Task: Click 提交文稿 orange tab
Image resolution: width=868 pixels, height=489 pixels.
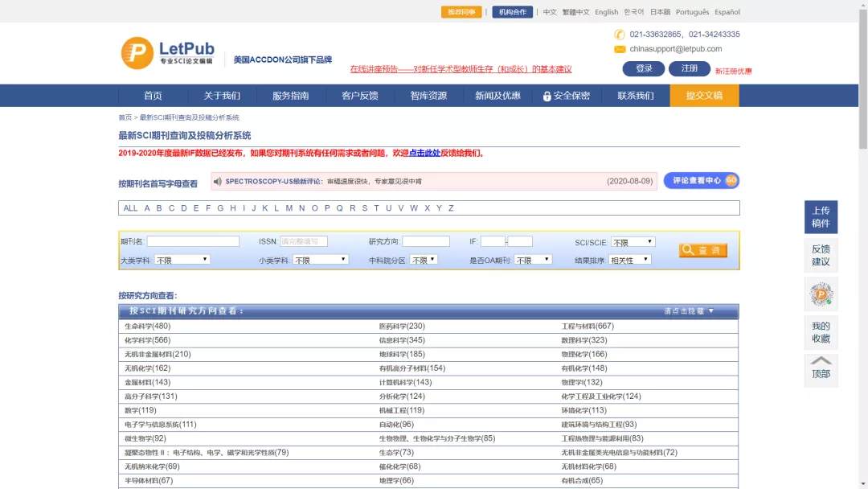Action: (704, 96)
